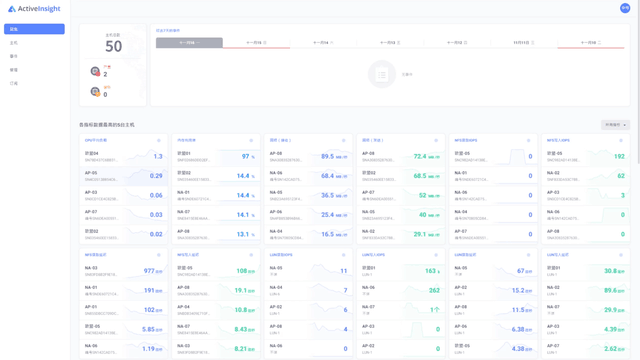Click the past 7 days events heading
Viewport: 640px width, 360px height.
(x=168, y=31)
